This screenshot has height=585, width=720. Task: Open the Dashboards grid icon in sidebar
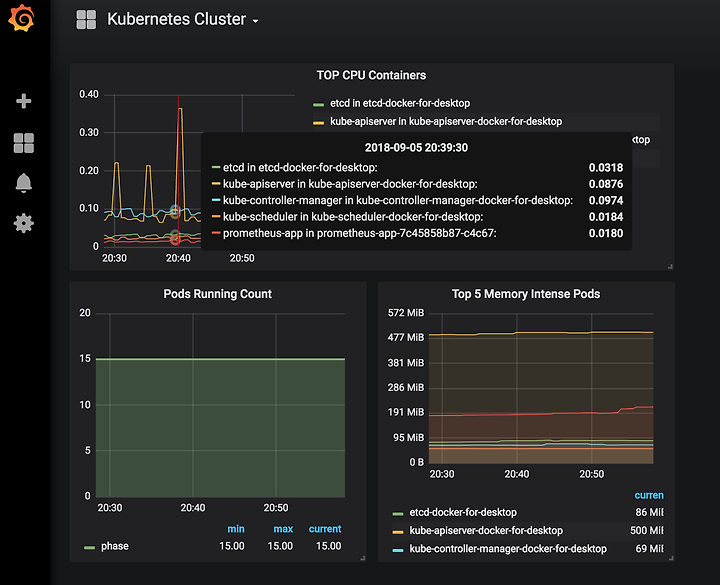(x=23, y=143)
